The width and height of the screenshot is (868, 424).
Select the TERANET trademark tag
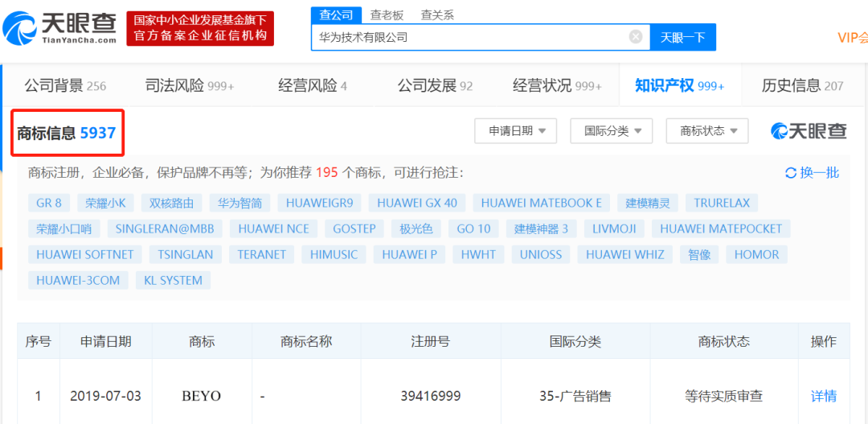point(261,254)
